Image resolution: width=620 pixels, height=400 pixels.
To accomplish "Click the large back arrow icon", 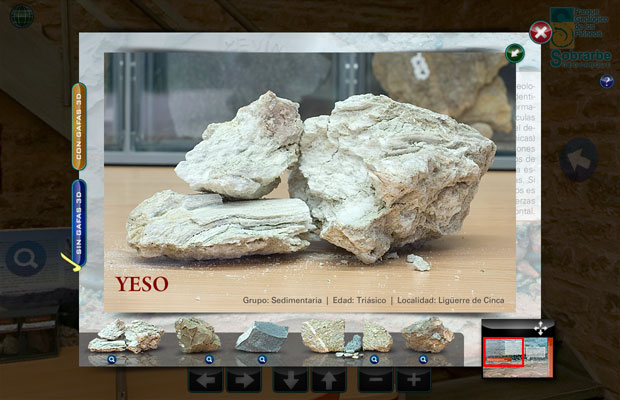I will tap(578, 159).
